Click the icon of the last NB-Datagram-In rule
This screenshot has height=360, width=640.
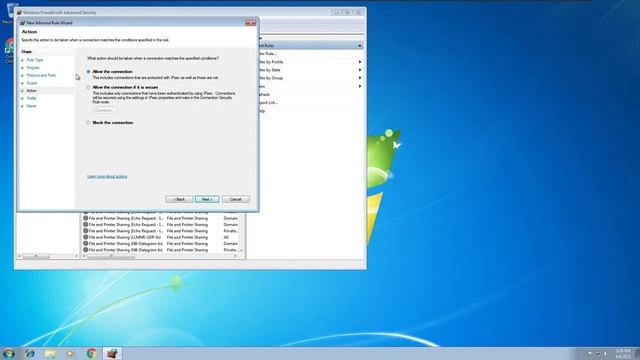(86, 250)
